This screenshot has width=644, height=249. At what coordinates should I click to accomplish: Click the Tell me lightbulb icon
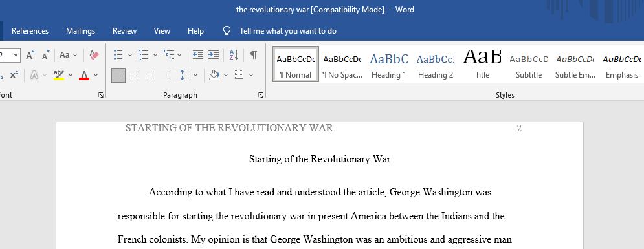pos(227,31)
